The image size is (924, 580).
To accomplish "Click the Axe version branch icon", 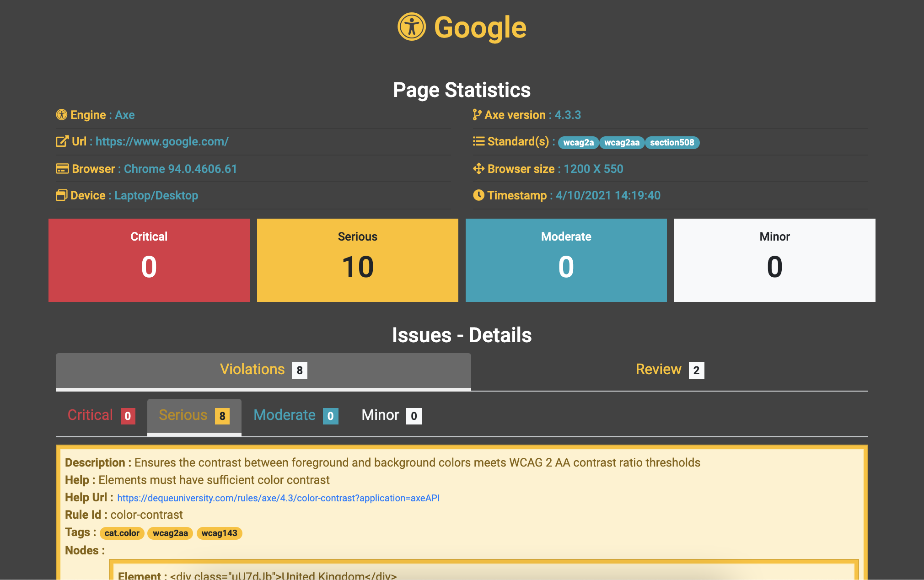I will [477, 115].
